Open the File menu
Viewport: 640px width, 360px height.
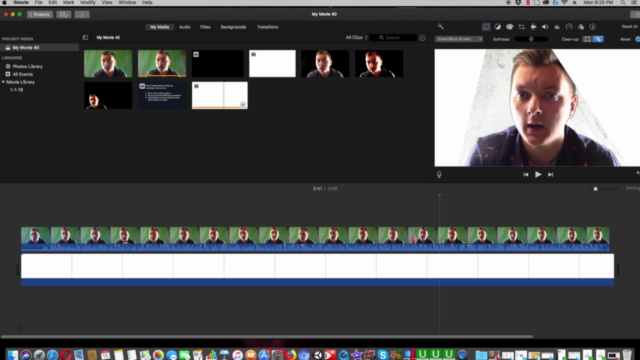tap(38, 2)
